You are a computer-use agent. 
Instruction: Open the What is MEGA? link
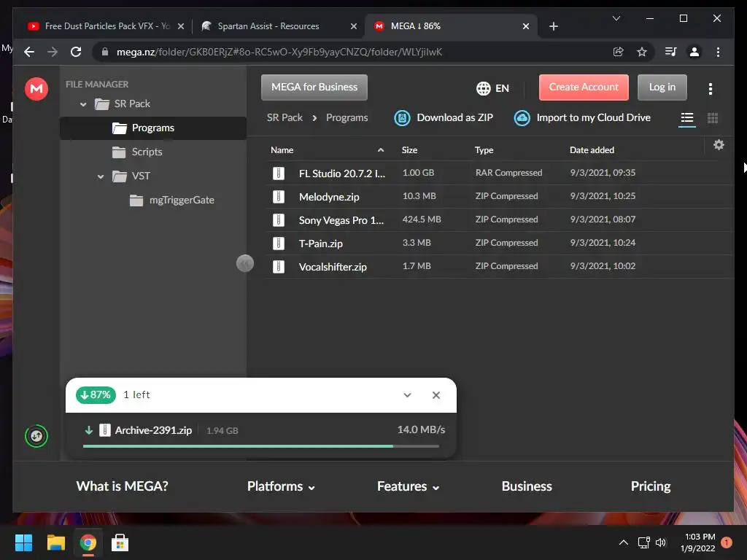(122, 486)
